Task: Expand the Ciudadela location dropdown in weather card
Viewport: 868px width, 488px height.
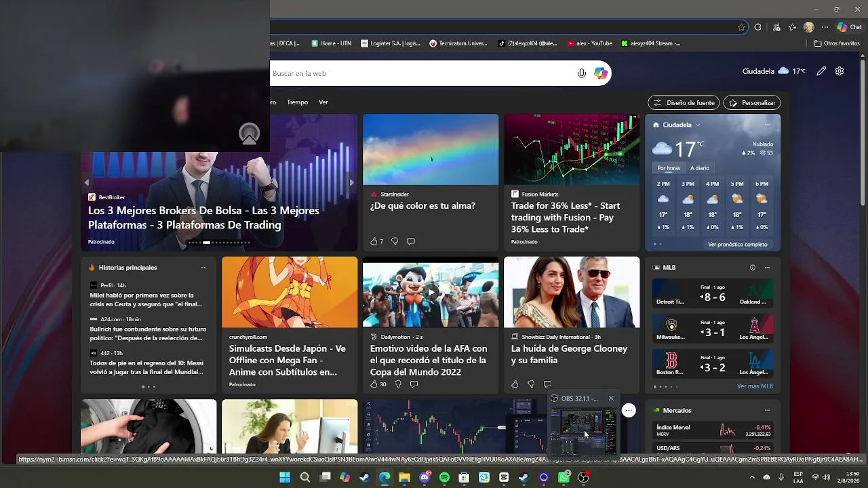Action: pyautogui.click(x=697, y=125)
